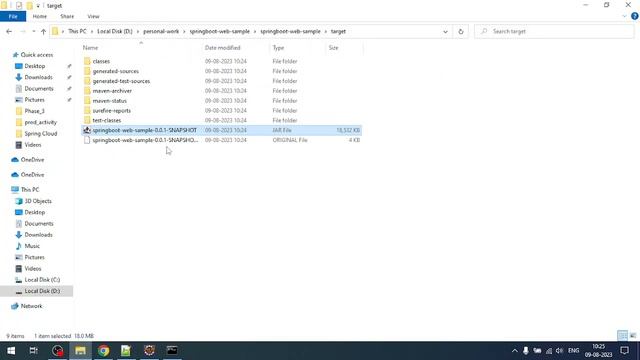Open Network in sidebar
Image resolution: width=640 pixels, height=360 pixels.
pos(31,306)
